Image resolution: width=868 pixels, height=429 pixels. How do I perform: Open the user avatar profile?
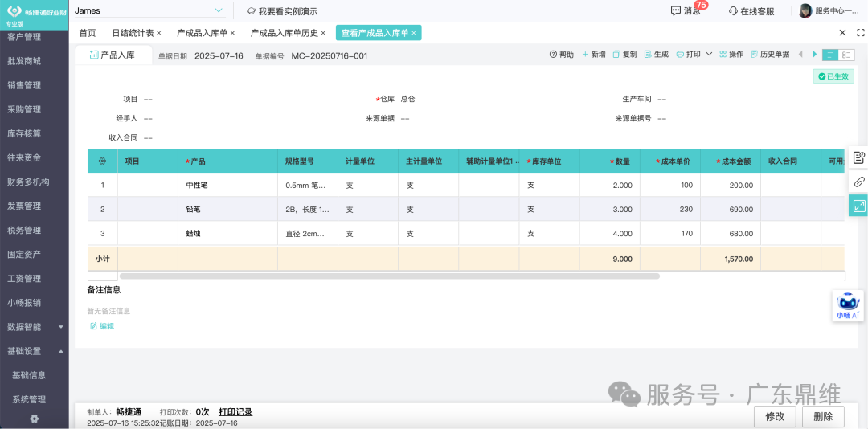pyautogui.click(x=805, y=10)
